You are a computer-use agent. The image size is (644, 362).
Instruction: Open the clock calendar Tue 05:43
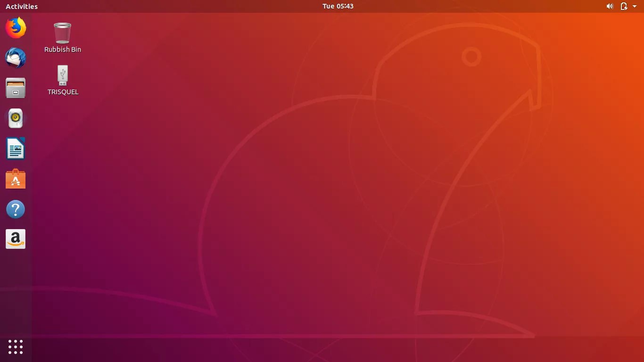click(x=338, y=6)
